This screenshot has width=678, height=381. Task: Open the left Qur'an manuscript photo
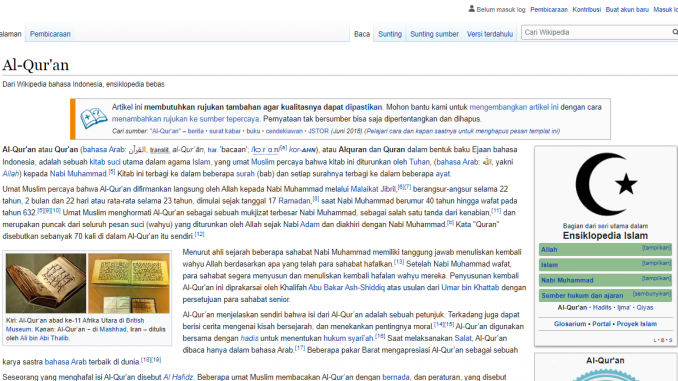(46, 283)
